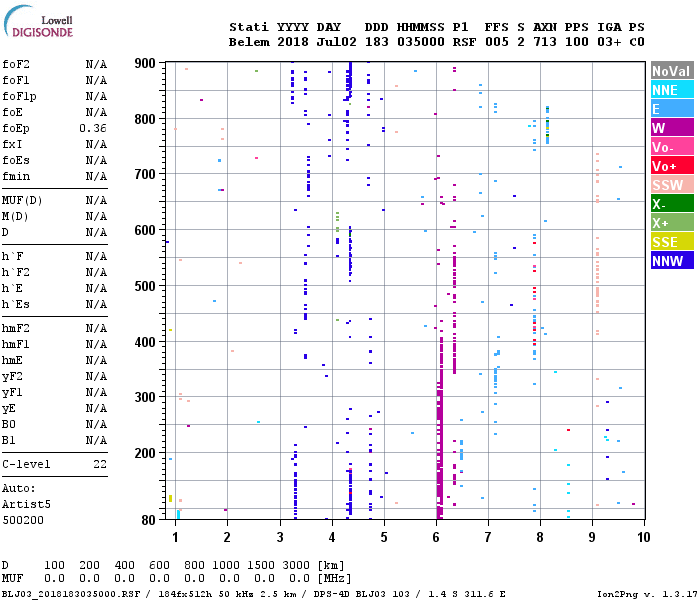Click the AXN value 713
This screenshot has height=600, width=700.
(x=545, y=42)
